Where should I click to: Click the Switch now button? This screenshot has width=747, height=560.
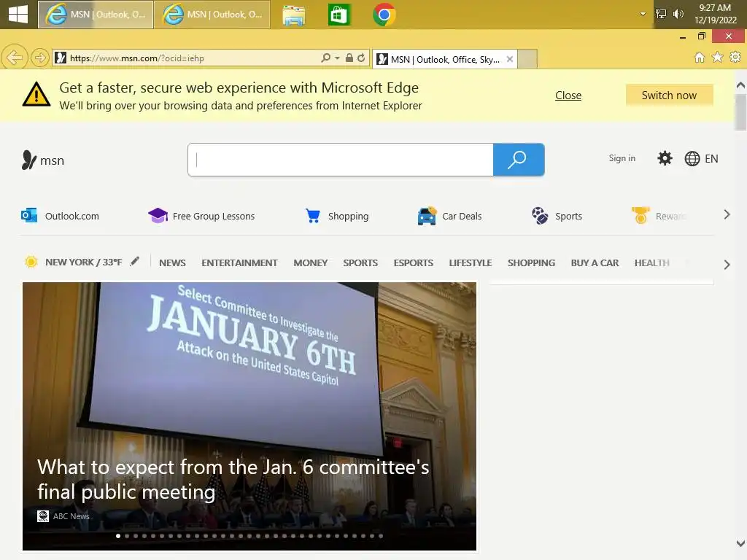click(x=669, y=96)
